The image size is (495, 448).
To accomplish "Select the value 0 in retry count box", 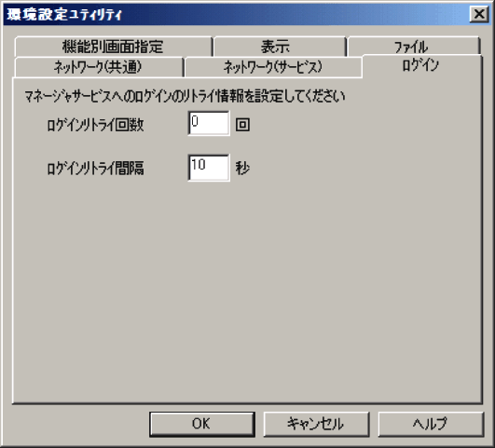I will [x=195, y=121].
